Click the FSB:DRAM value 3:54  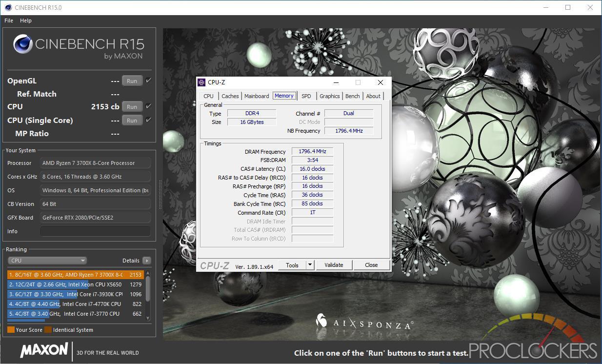pos(312,160)
